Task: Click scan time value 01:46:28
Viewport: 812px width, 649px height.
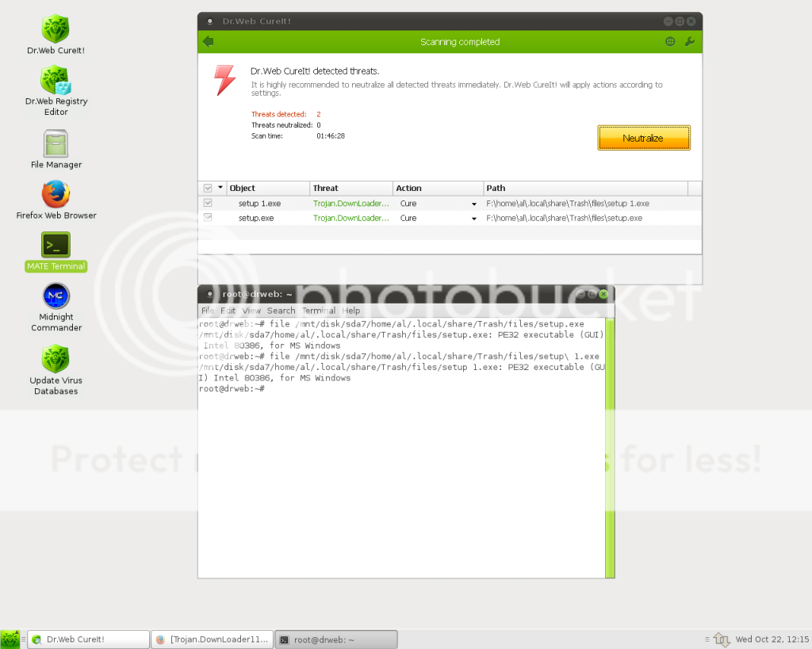Action: click(x=331, y=136)
